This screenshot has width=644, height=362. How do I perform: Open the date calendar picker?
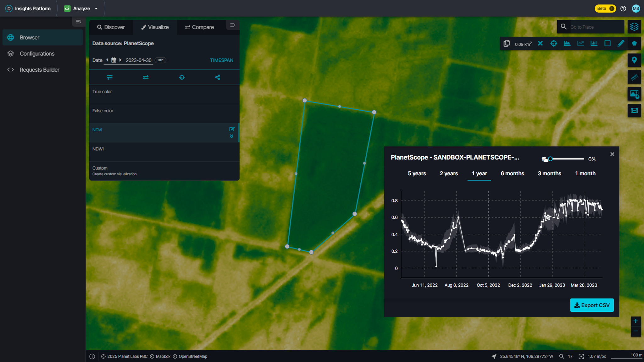(x=114, y=60)
